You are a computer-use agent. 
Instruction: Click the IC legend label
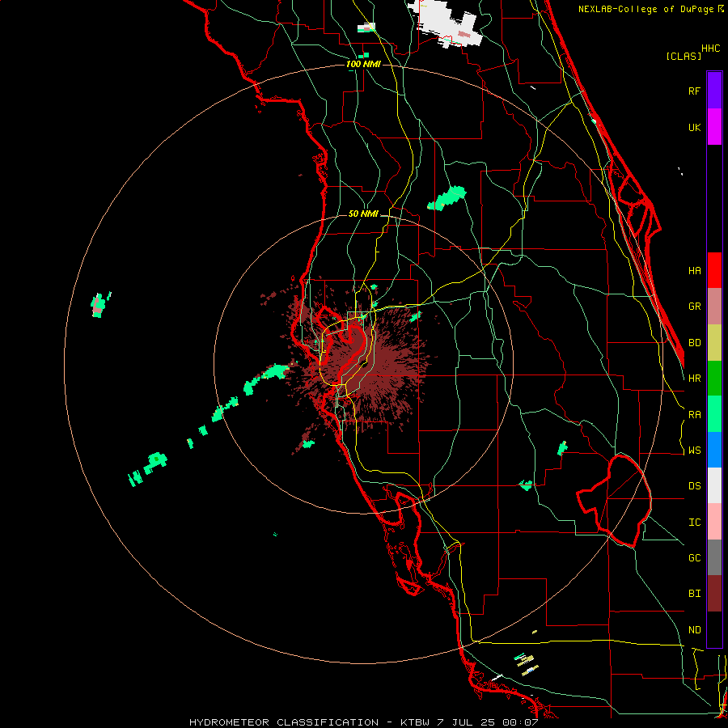click(x=694, y=523)
